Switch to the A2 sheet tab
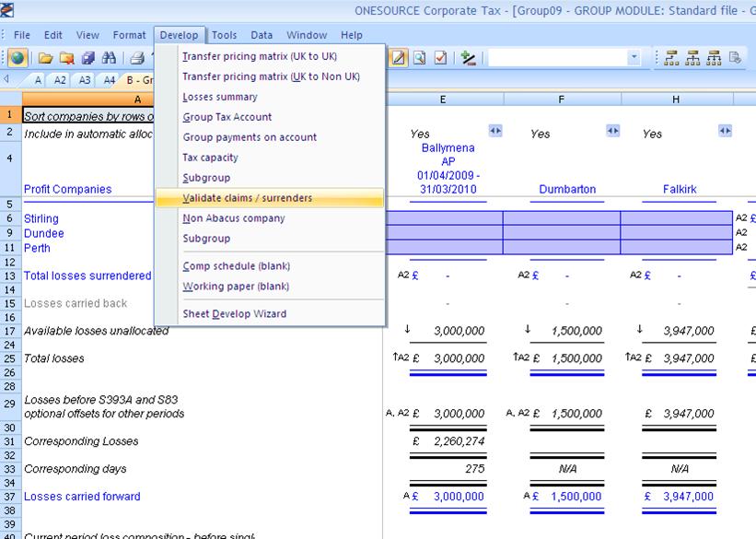The height and width of the screenshot is (539, 756). (x=61, y=80)
